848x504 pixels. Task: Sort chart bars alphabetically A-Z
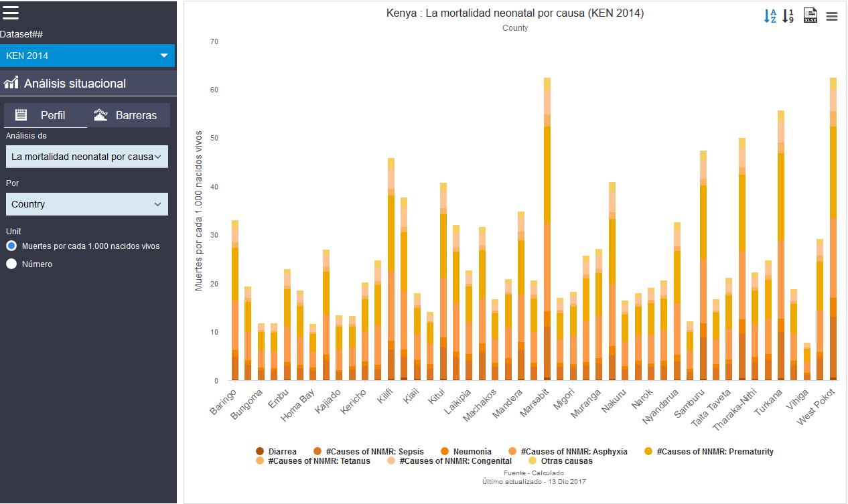click(x=770, y=16)
